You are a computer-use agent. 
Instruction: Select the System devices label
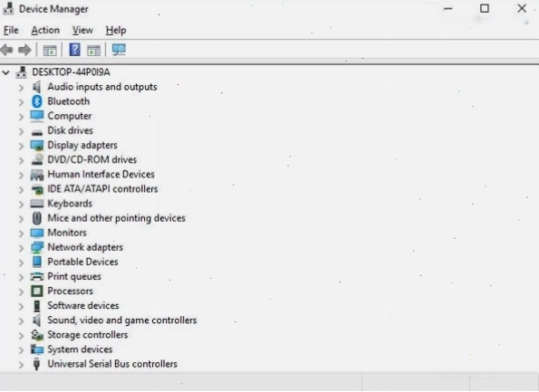[80, 349]
